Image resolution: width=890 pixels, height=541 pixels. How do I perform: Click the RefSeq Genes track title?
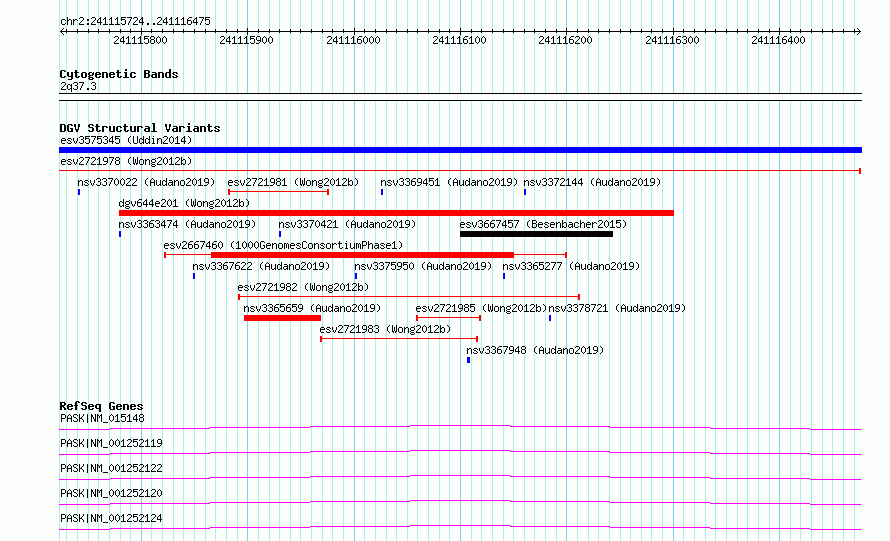point(101,406)
